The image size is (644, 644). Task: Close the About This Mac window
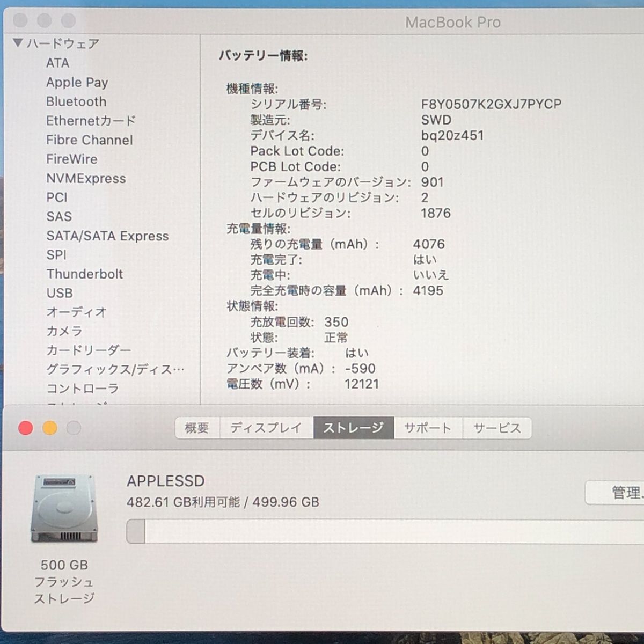(x=25, y=428)
